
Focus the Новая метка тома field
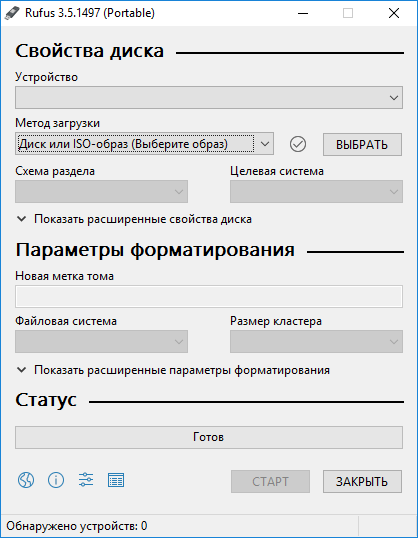(209, 296)
